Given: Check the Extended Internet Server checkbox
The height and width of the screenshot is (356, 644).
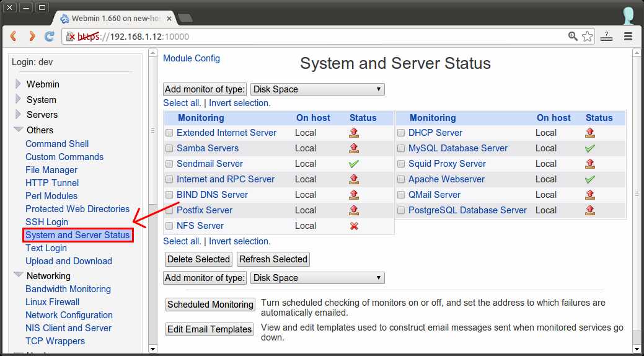Looking at the screenshot, I should point(169,133).
